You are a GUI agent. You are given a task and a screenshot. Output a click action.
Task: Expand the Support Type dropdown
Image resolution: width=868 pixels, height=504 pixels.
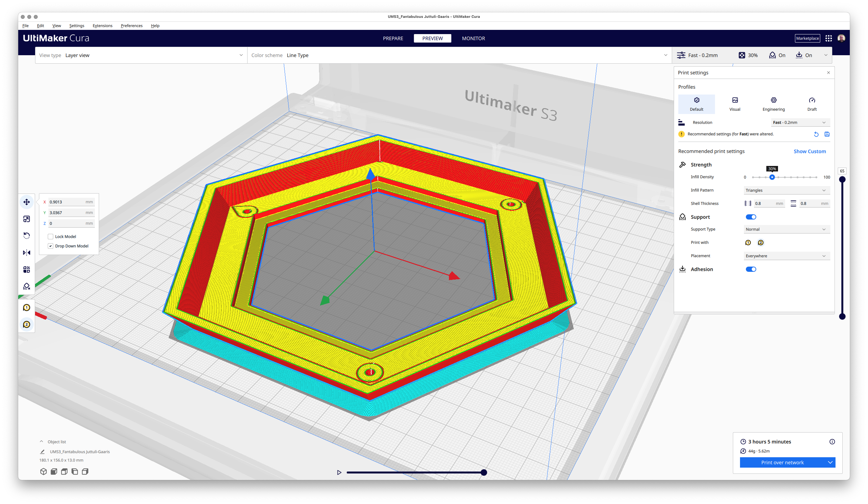pos(787,229)
